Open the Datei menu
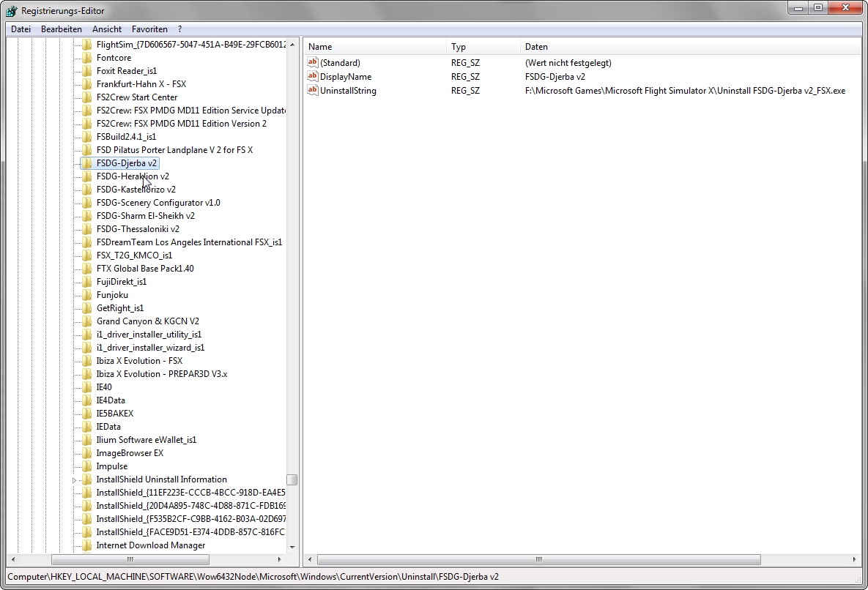The height and width of the screenshot is (590, 868). pyautogui.click(x=21, y=29)
